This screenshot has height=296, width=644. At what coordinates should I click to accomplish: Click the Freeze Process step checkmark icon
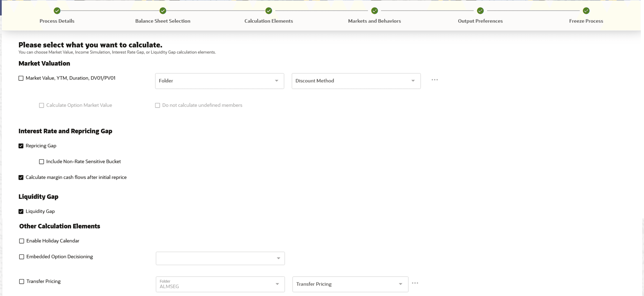(x=586, y=11)
